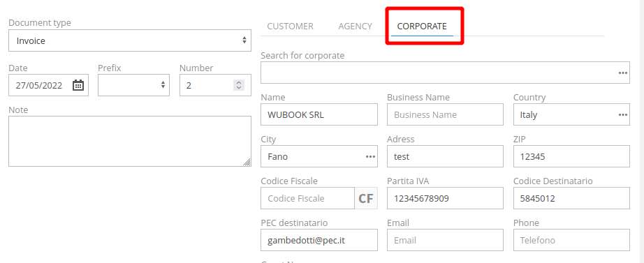Viewport: 644px width, 263px height.
Task: Select the CORPORATE tab
Action: [x=422, y=27]
